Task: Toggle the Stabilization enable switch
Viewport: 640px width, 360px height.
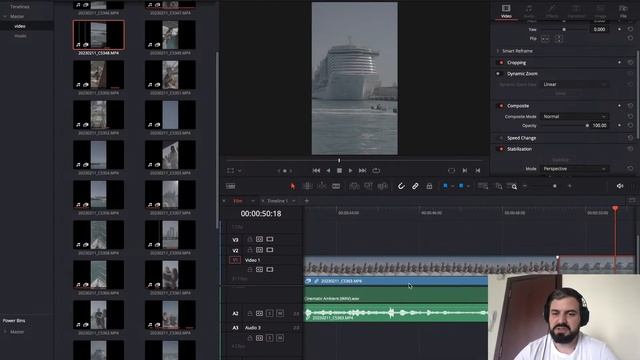Action: coord(501,149)
